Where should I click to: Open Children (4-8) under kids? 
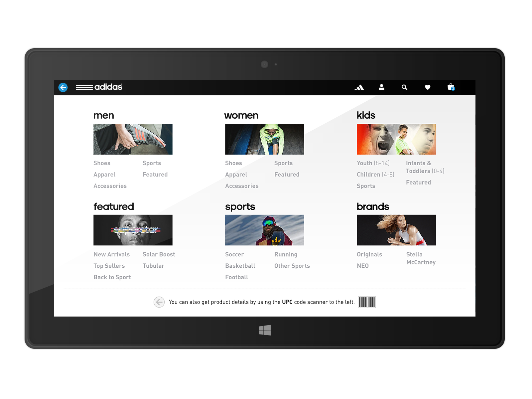(x=375, y=175)
